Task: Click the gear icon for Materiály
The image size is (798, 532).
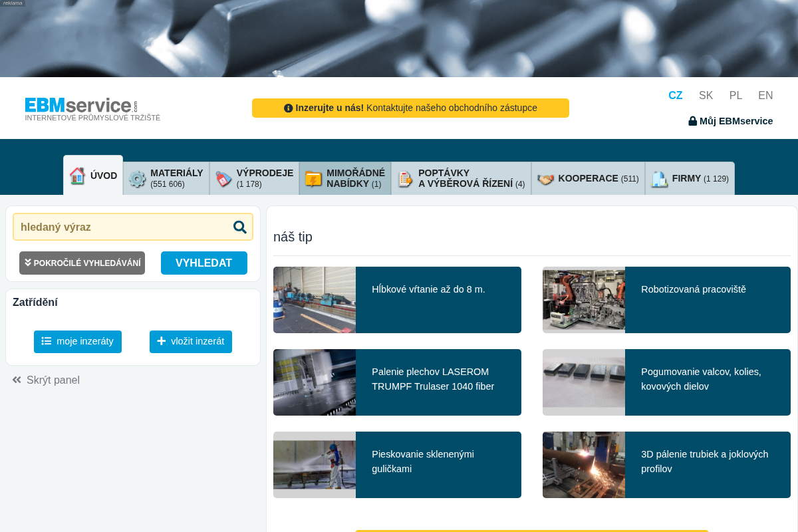Action: pos(137,179)
